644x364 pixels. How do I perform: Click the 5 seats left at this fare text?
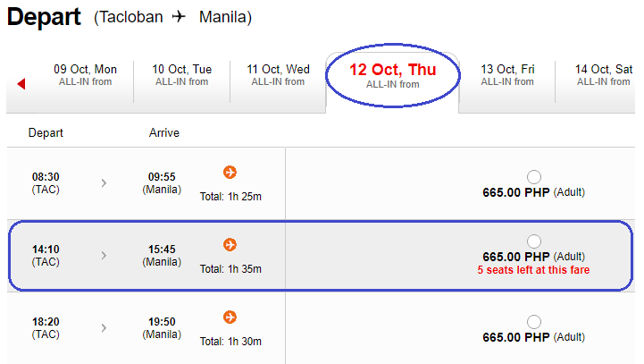point(533,270)
